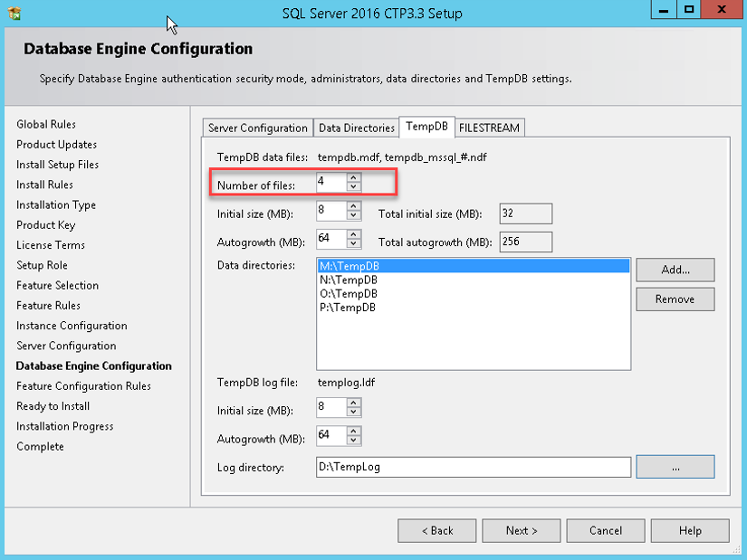This screenshot has width=747, height=560.
Task: Increase TempDB data Initial size value
Action: (x=353, y=207)
